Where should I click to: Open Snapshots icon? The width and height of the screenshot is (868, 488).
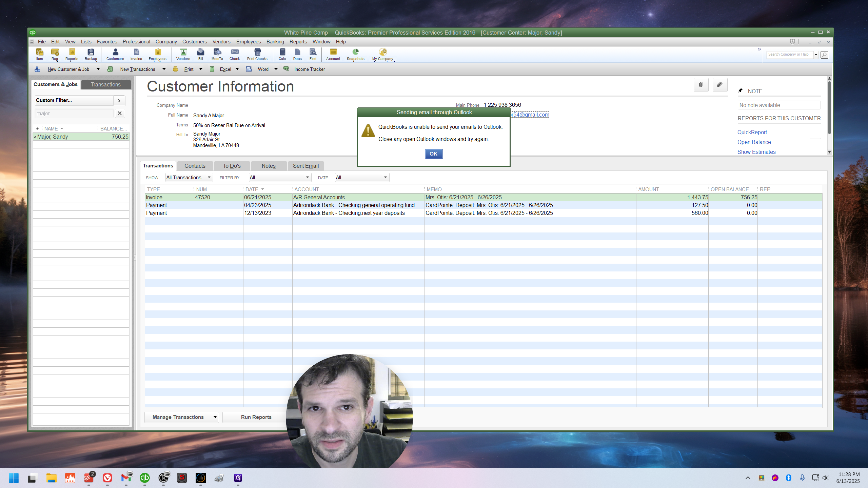point(356,54)
